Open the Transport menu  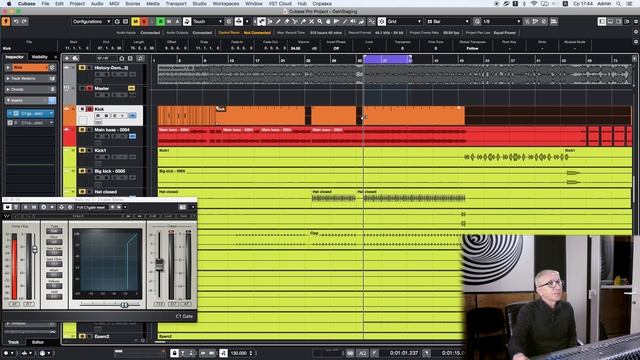pyautogui.click(x=176, y=4)
